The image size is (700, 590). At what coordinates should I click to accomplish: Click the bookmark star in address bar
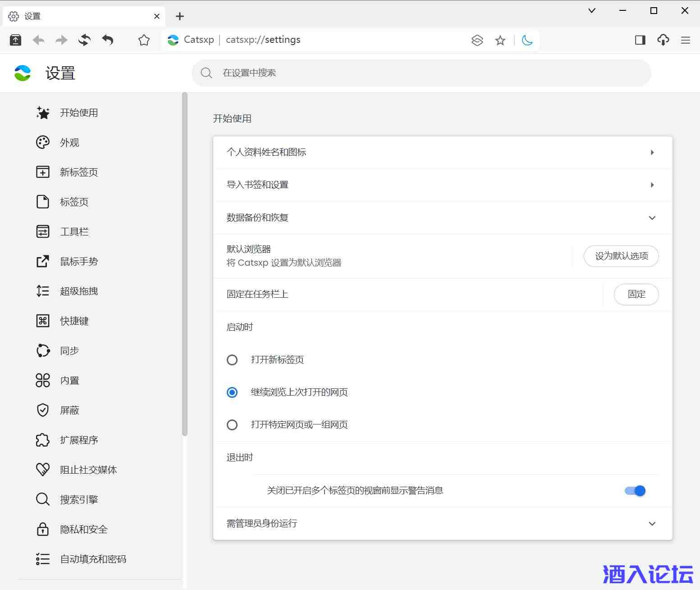[500, 41]
